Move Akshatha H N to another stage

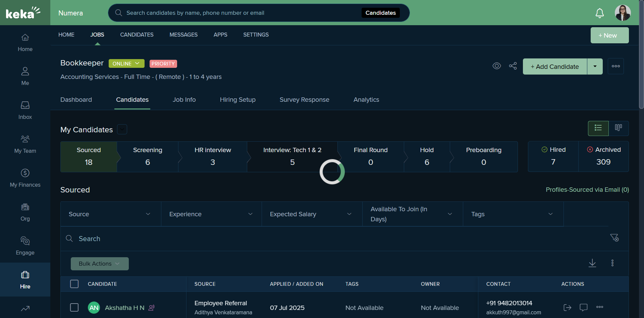567,307
